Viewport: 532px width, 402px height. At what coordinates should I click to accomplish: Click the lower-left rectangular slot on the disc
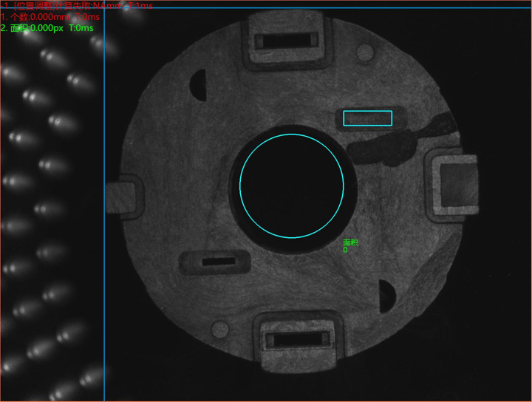pyautogui.click(x=216, y=261)
